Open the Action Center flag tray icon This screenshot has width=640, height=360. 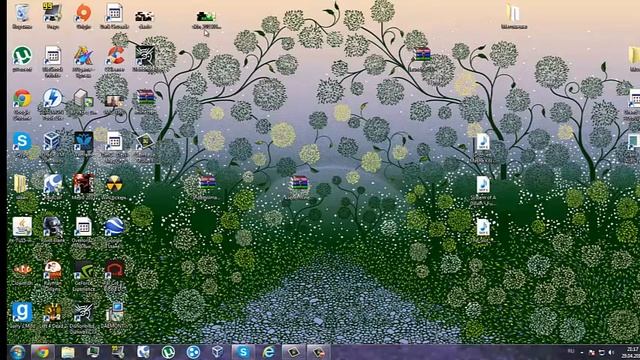[591, 352]
